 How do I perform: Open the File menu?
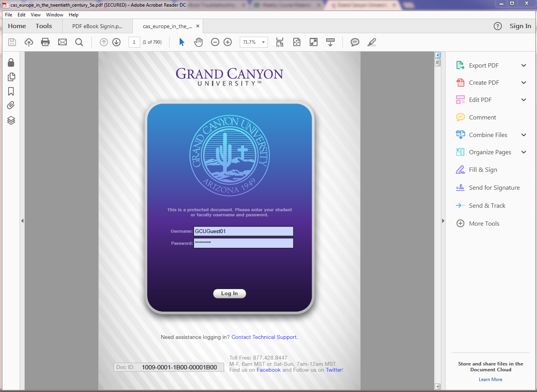9,15
